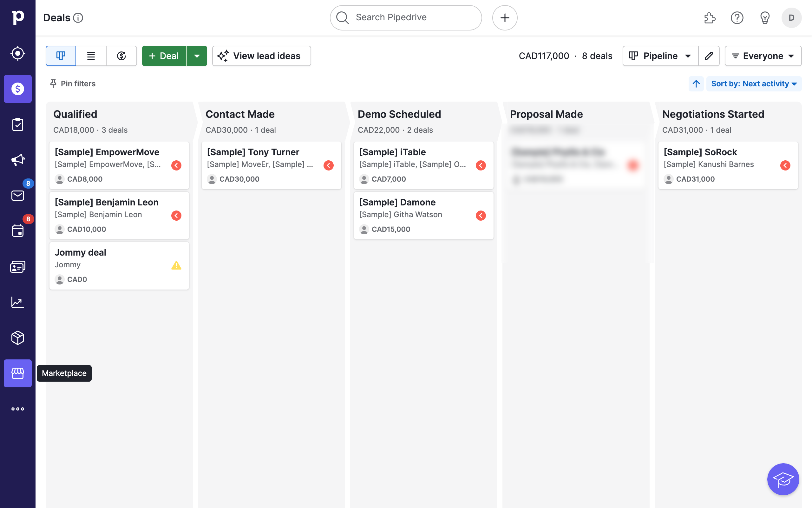The image size is (812, 508).
Task: Open Campaigns megaphone icon in sidebar
Action: point(18,160)
